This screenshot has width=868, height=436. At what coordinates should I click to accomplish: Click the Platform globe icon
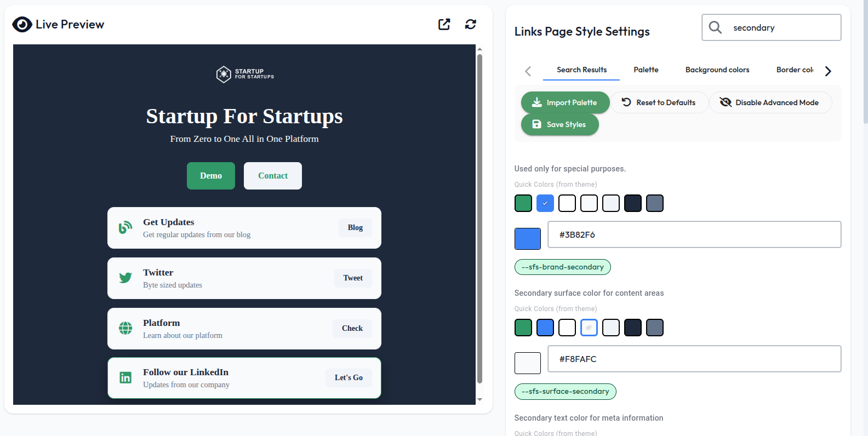pos(125,328)
